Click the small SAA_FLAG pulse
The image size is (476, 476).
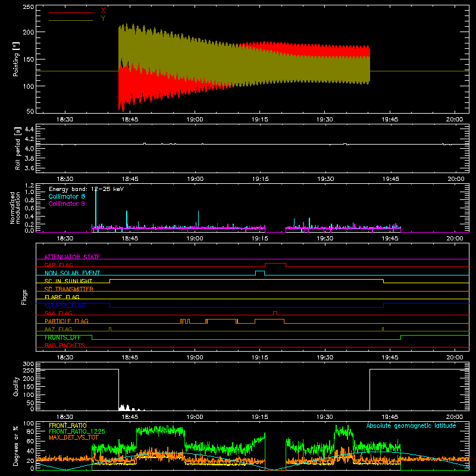pyautogui.click(x=275, y=312)
